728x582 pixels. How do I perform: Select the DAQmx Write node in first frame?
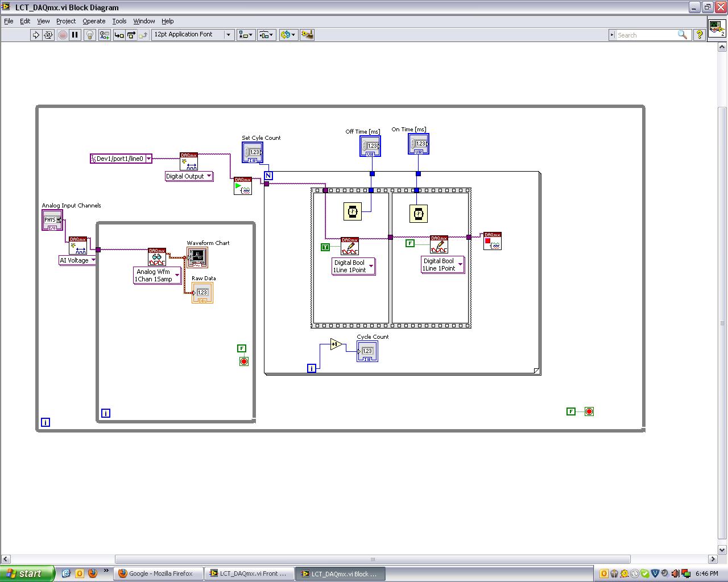pos(350,246)
